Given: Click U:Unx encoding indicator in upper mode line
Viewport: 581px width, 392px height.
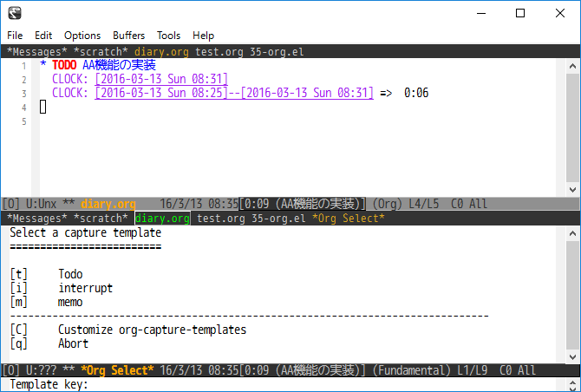Looking at the screenshot, I should tap(41, 204).
